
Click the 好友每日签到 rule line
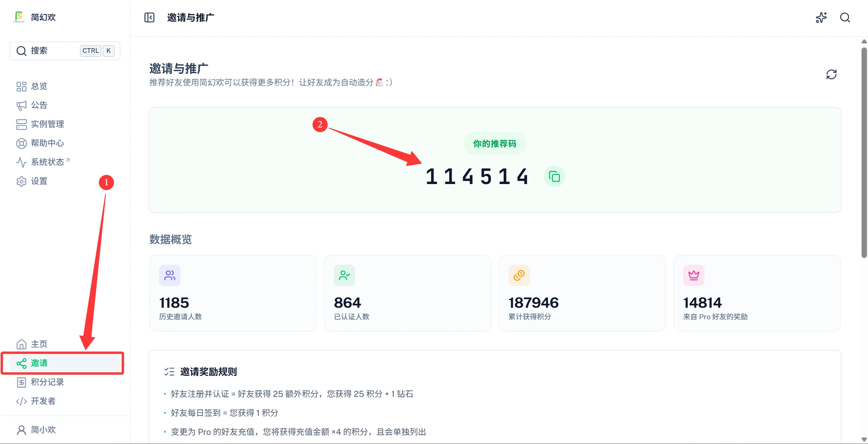pos(224,413)
